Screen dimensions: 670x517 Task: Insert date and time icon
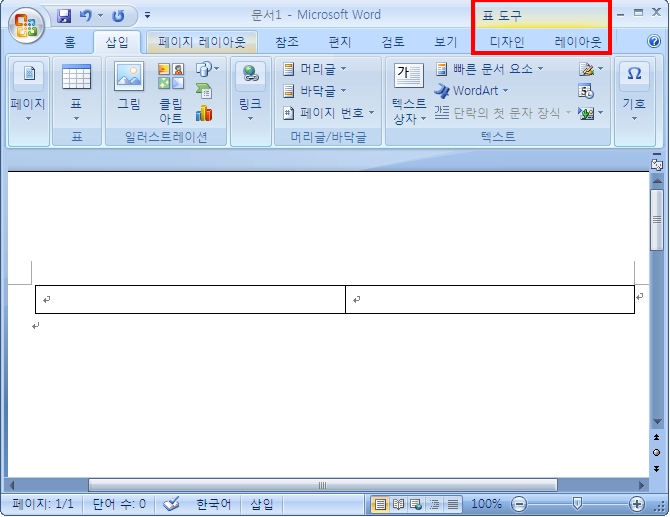click(585, 91)
